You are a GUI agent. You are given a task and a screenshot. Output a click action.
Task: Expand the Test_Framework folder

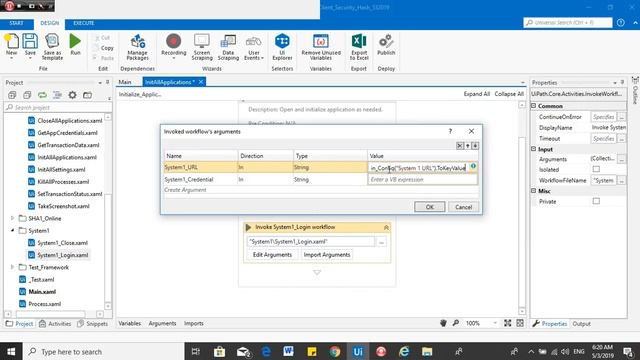(12, 267)
